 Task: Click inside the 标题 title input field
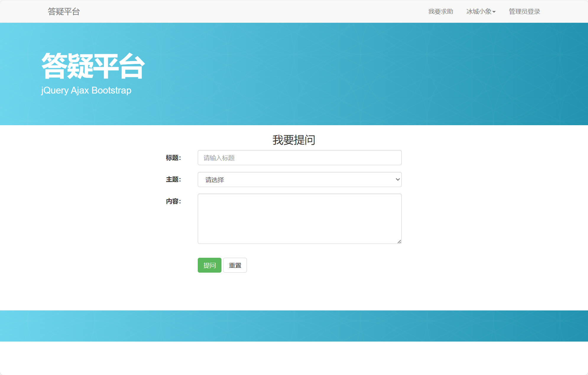(x=299, y=157)
